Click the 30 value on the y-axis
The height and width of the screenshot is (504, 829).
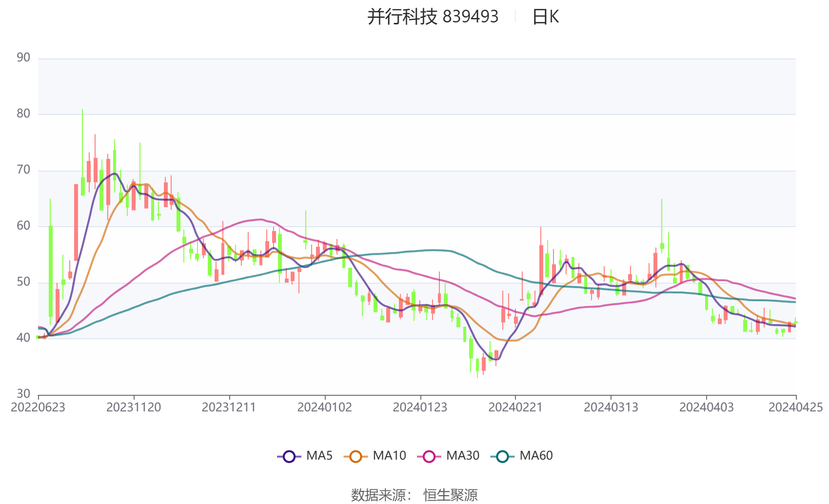point(23,393)
